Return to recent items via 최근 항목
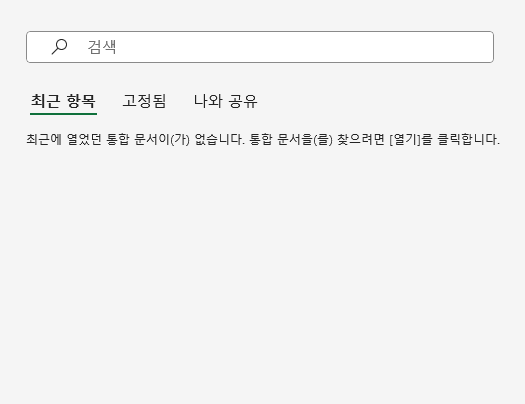The image size is (525, 404). click(63, 101)
